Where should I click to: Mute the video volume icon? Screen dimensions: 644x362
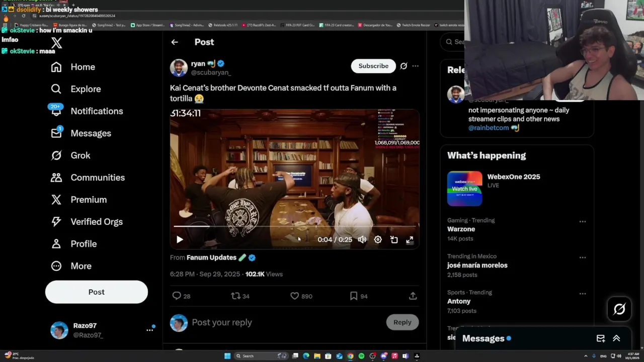362,240
